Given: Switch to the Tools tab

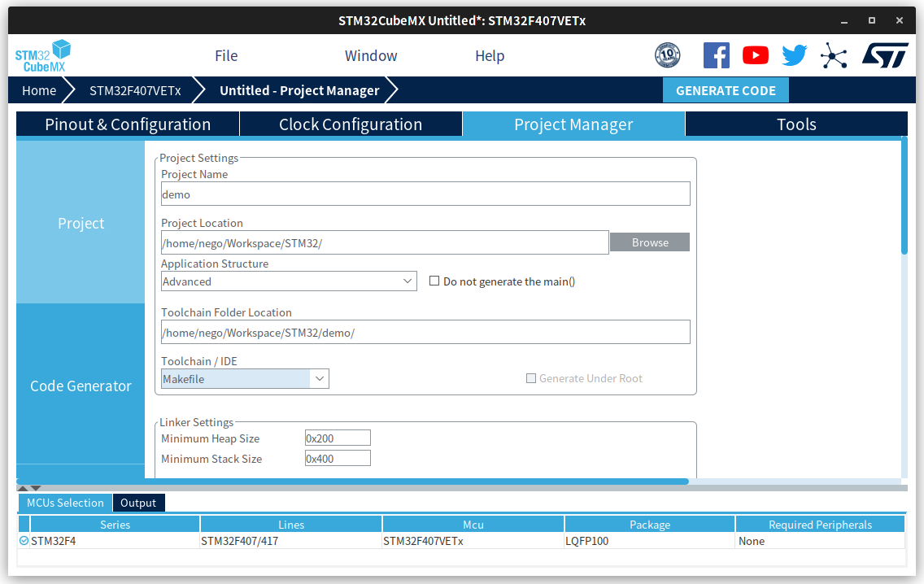Looking at the screenshot, I should coord(797,124).
